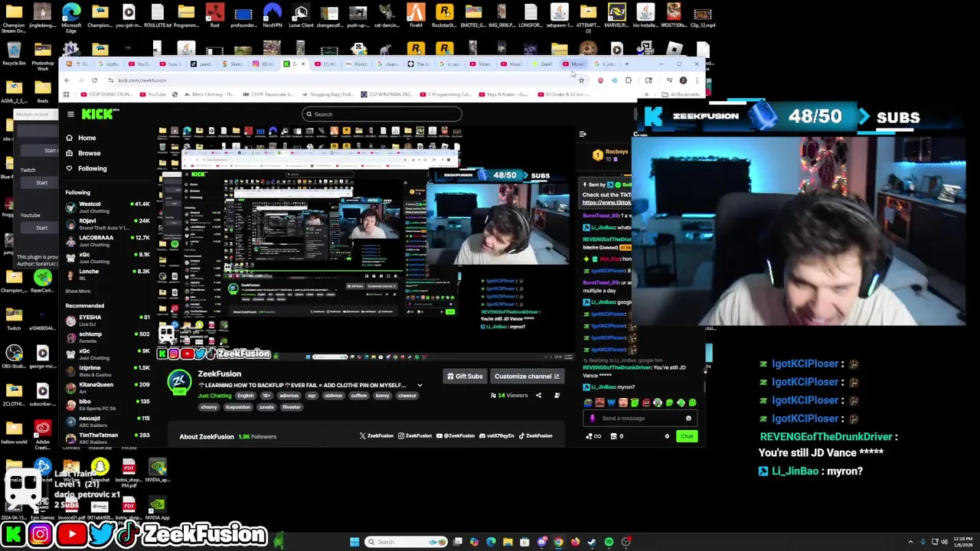Open chat settings gear icon

(667, 436)
